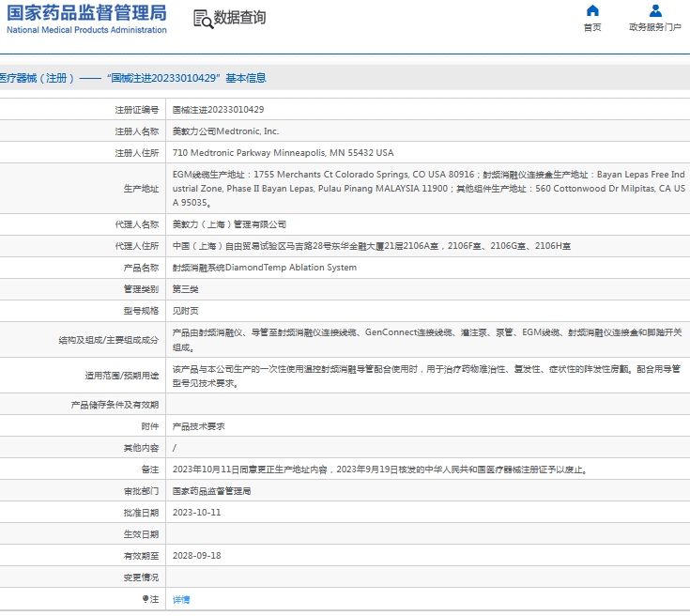Click the 备注 row label
Viewport: 690px width, 616px height.
[x=150, y=470]
